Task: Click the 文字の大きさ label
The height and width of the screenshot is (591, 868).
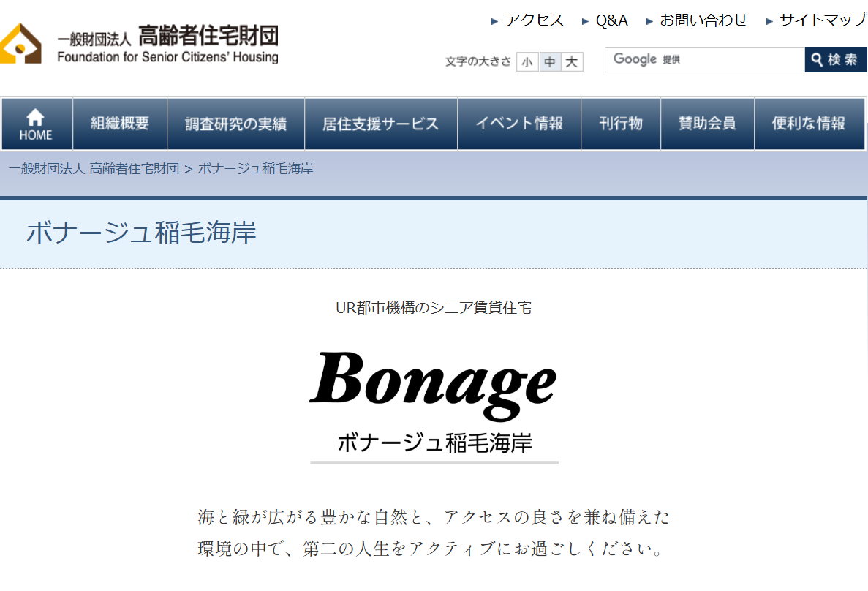Action: [478, 61]
